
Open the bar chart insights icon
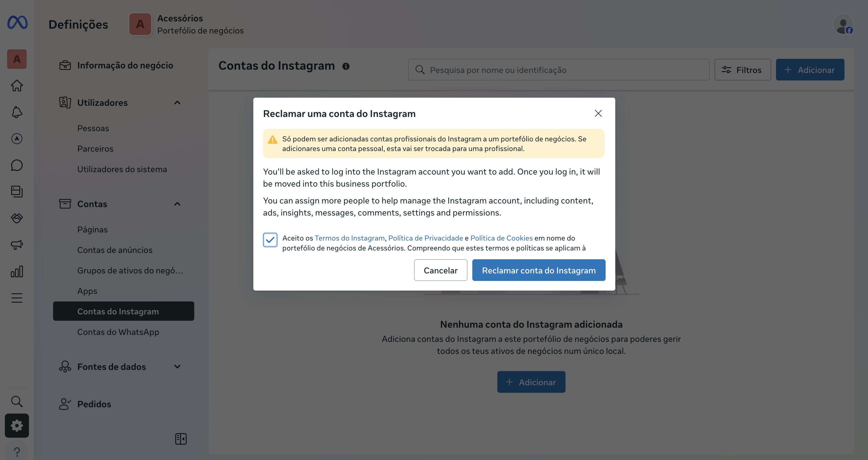(17, 271)
